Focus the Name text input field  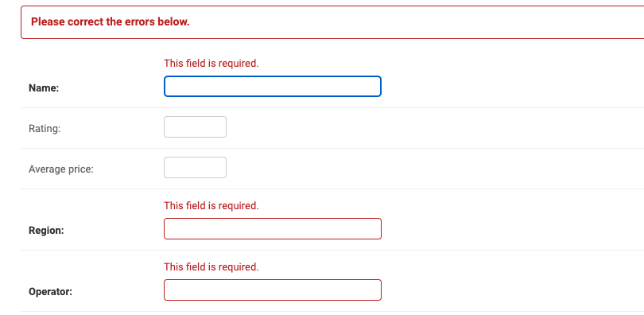(x=272, y=86)
